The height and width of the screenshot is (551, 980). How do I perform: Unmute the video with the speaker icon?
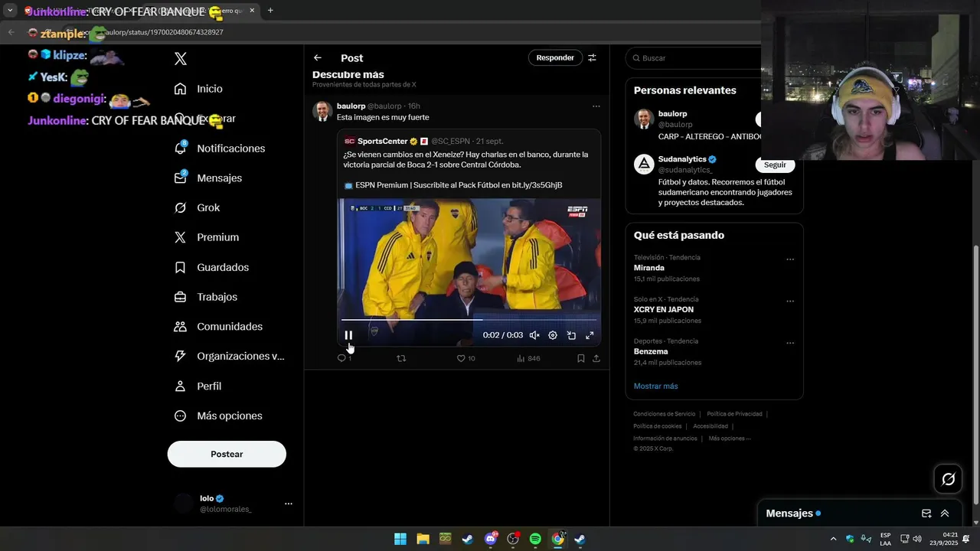click(x=534, y=335)
